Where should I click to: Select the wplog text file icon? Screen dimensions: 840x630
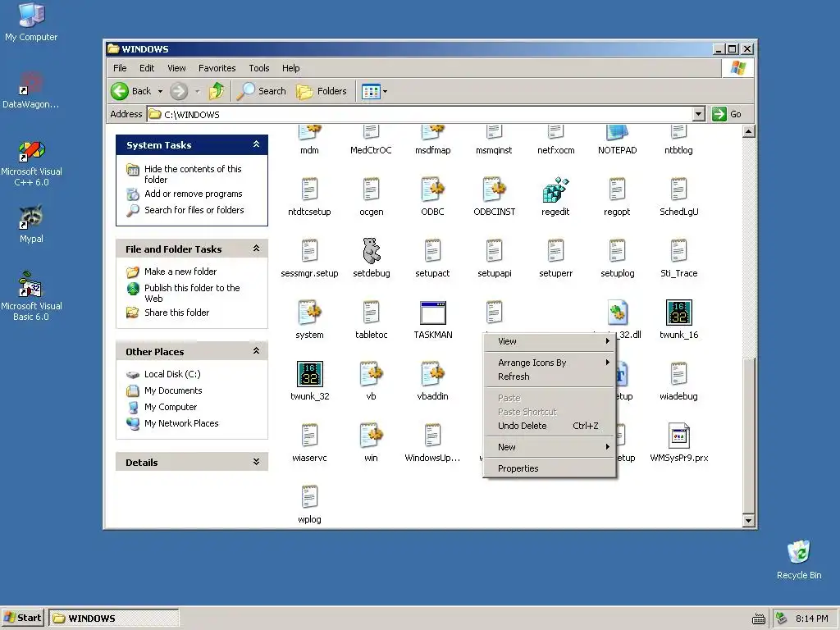[309, 497]
